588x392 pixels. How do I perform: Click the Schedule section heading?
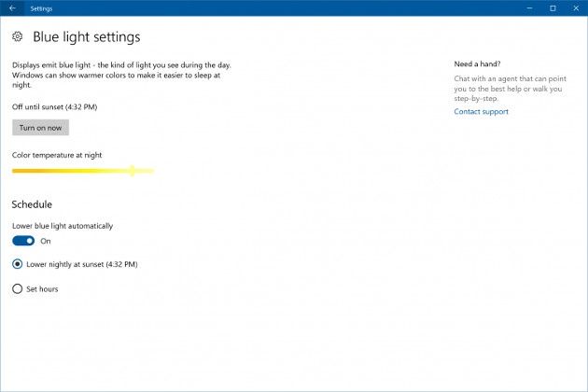click(32, 204)
